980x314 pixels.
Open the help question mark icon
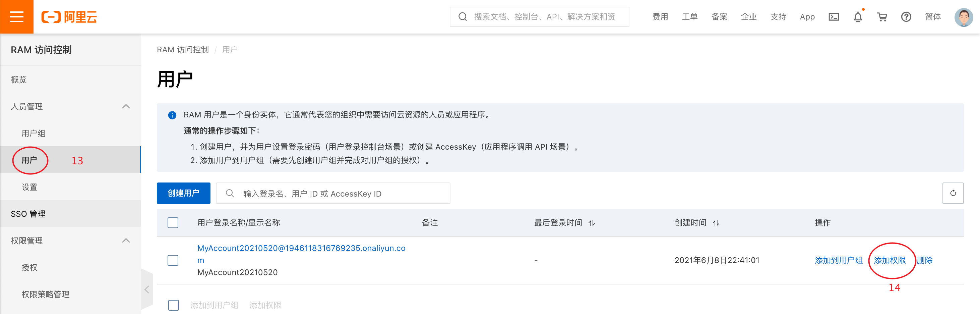point(906,17)
